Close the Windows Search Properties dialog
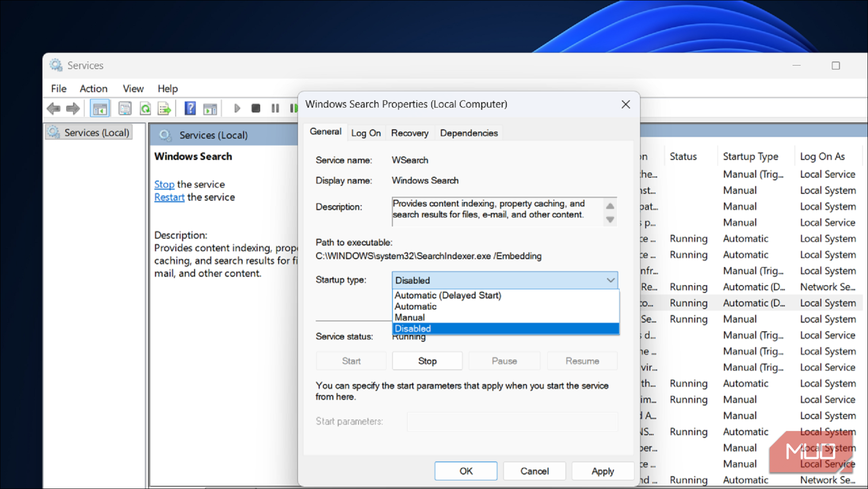 coord(625,104)
